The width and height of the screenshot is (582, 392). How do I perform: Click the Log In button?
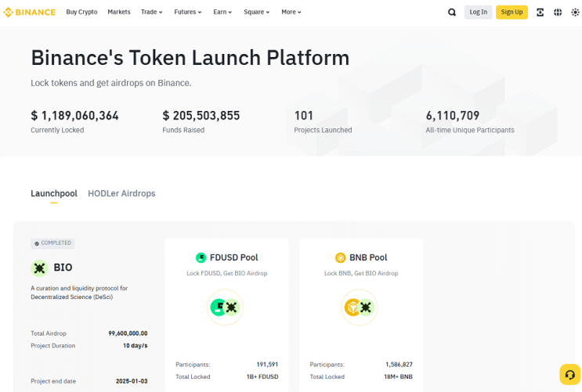(478, 13)
